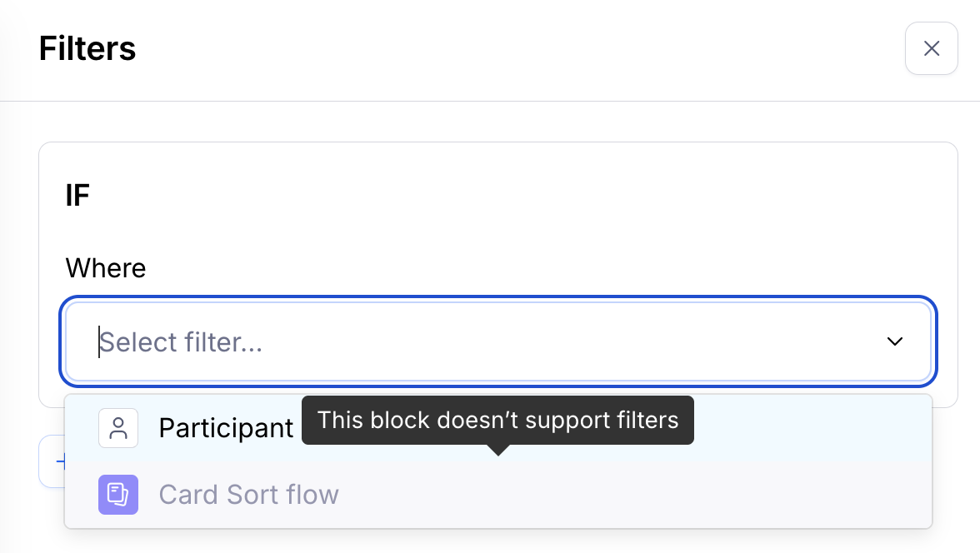
Task: Click the Where field label
Action: 106,268
